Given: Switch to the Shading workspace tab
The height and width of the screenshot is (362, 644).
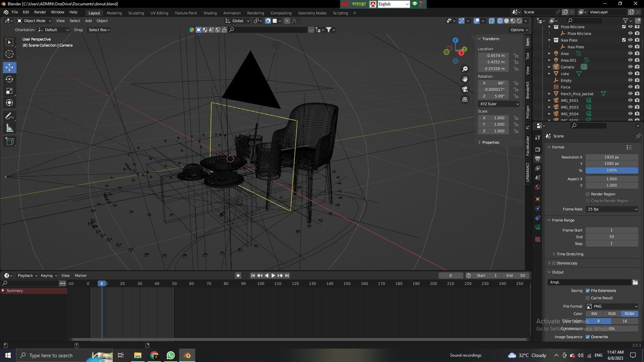Looking at the screenshot, I should pyautogui.click(x=210, y=13).
